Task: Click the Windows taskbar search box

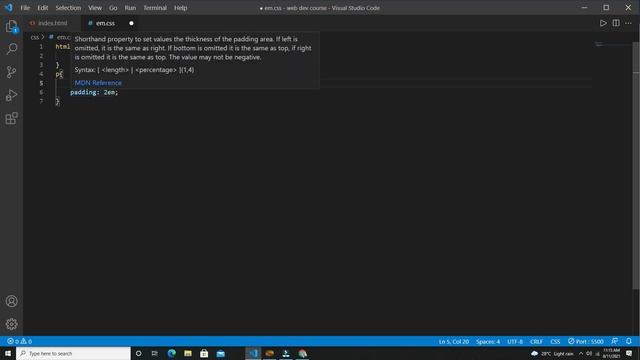Action: click(x=73, y=353)
